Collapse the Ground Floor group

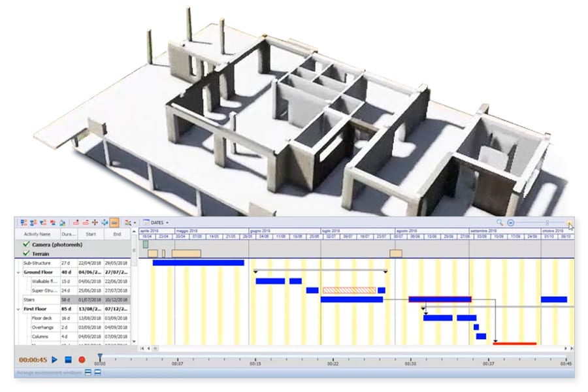click(18, 272)
